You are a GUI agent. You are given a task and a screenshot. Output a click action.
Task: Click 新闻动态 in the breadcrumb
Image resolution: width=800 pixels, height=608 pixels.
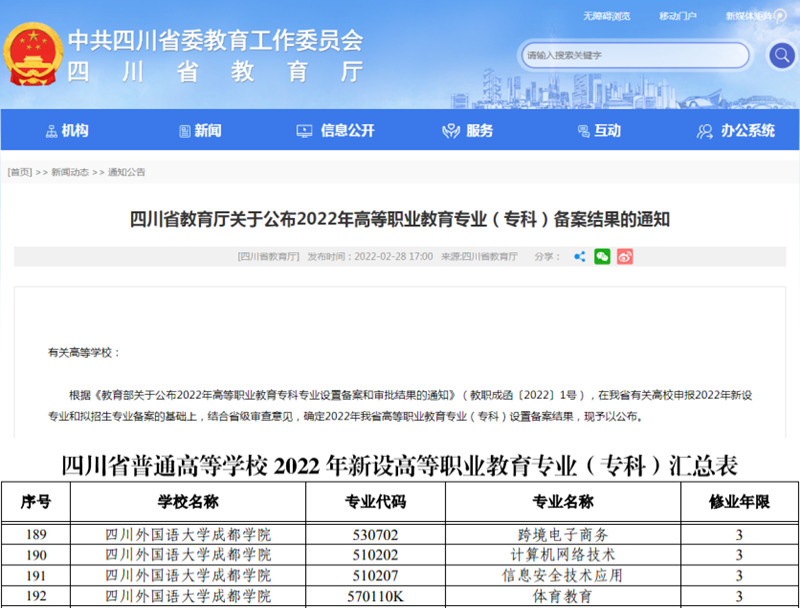tap(70, 172)
